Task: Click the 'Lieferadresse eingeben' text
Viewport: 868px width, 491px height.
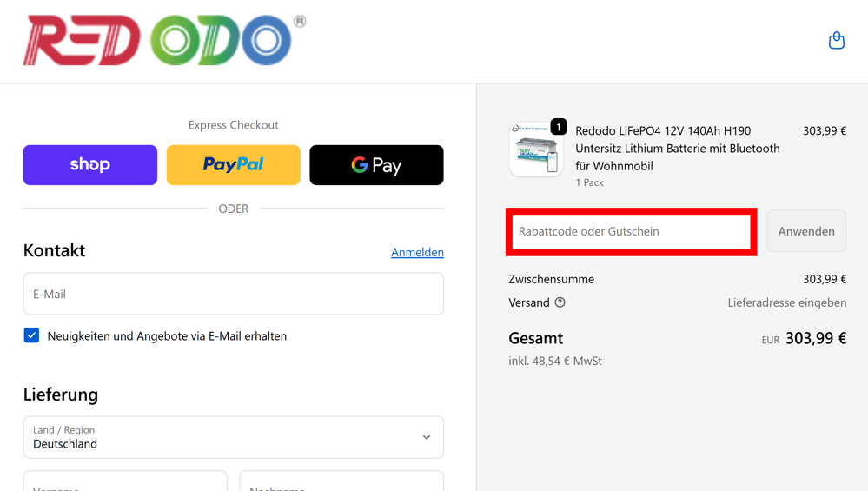Action: [x=786, y=302]
